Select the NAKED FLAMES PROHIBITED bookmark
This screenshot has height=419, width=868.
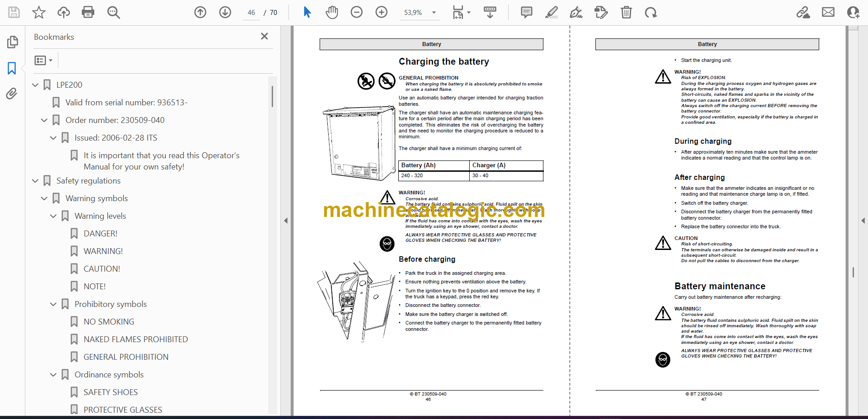[136, 339]
